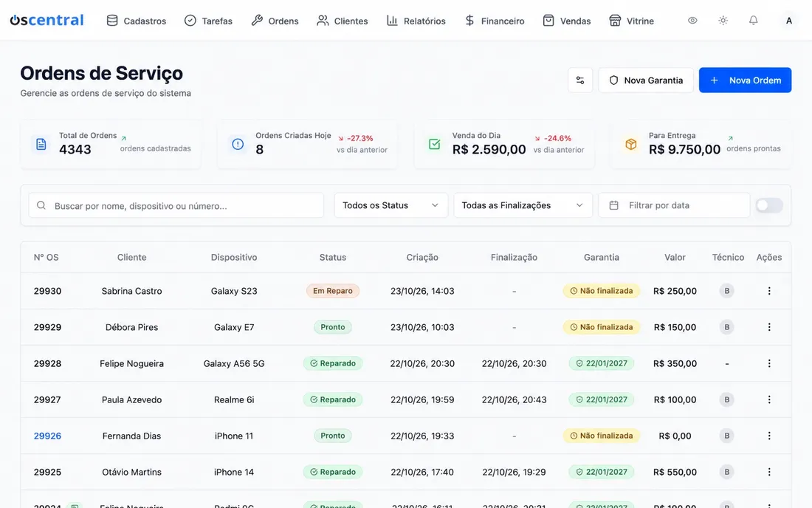
Task: Open the notifications bell
Action: 754,20
